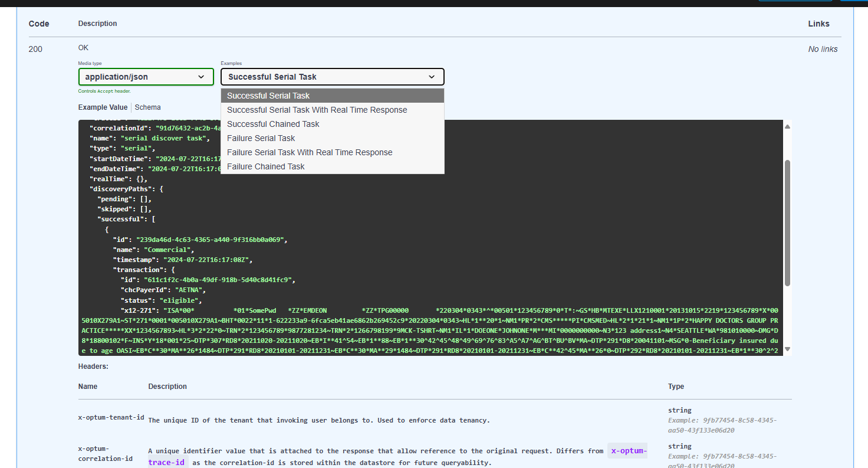Switch to the Example Value tab
This screenshot has width=868, height=468.
coord(103,107)
